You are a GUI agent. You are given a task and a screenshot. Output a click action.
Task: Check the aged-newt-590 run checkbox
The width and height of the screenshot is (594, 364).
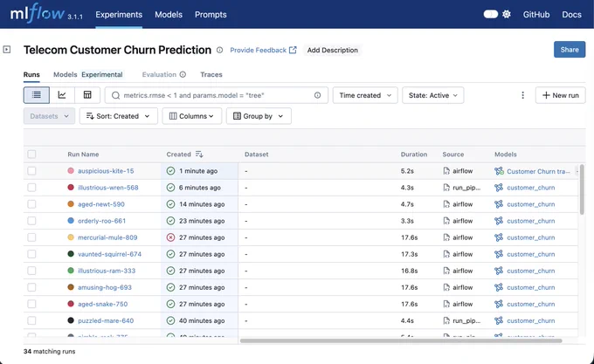[31, 204]
